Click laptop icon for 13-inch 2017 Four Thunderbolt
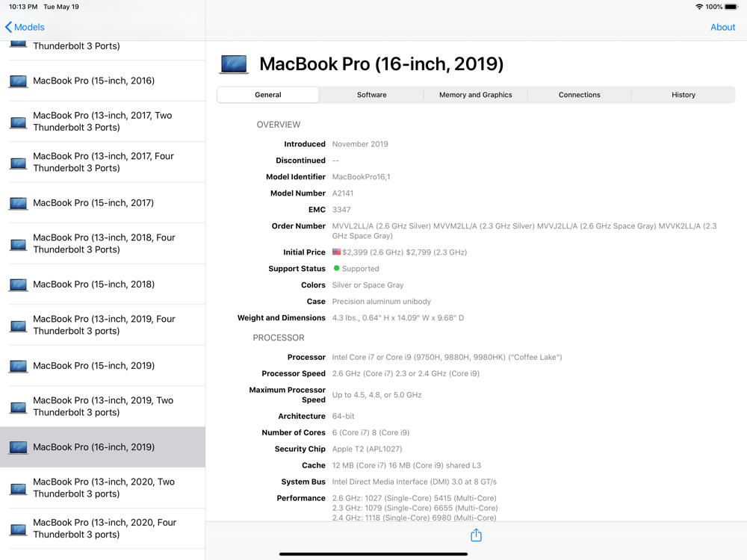Screen dimensions: 747x560 (x=19, y=164)
